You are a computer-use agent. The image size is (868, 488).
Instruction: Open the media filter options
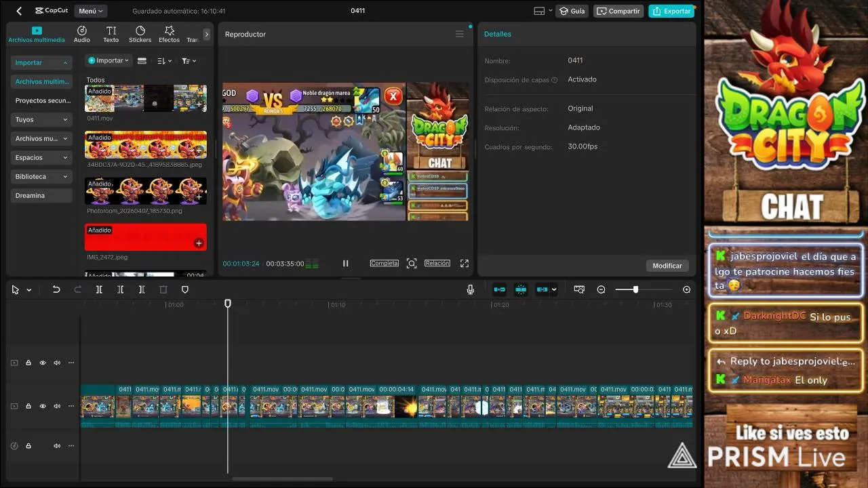click(x=189, y=60)
